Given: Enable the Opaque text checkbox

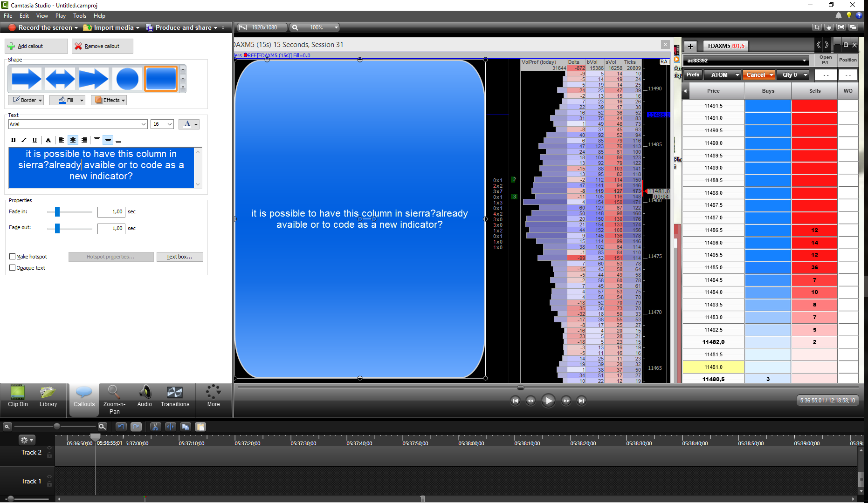Looking at the screenshot, I should 13,268.
